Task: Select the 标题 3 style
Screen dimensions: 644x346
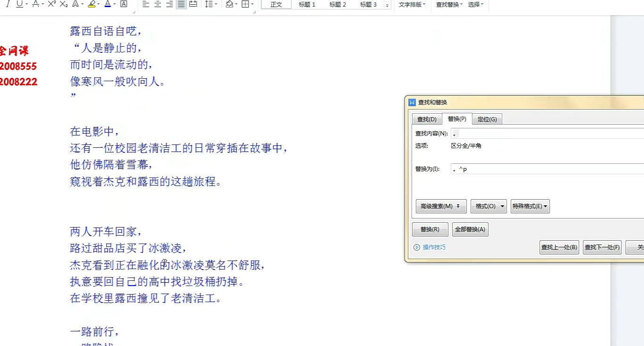Action: (x=368, y=4)
